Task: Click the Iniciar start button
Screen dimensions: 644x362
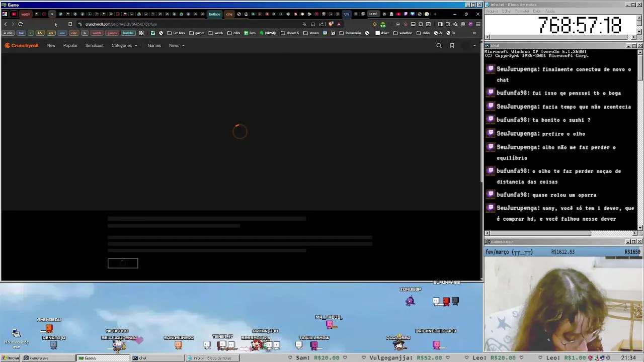Action: (x=10, y=358)
